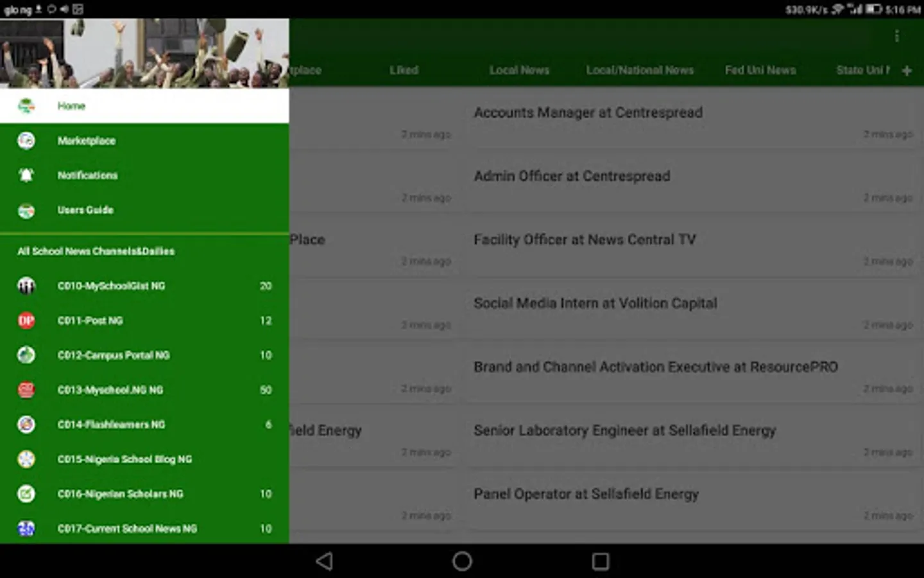Open the Local News tab

point(520,70)
